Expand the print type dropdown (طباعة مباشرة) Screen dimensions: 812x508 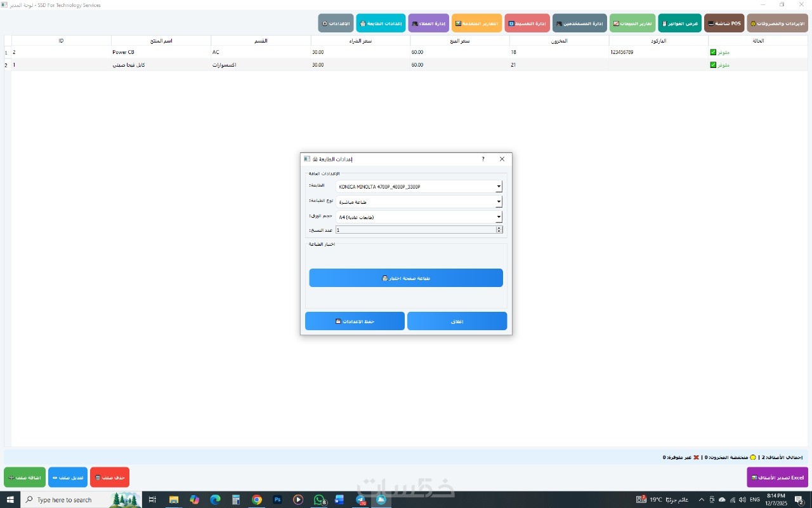419,202
